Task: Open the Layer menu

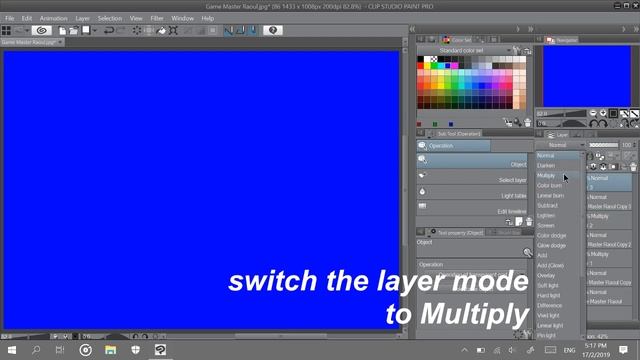Action: click(82, 18)
